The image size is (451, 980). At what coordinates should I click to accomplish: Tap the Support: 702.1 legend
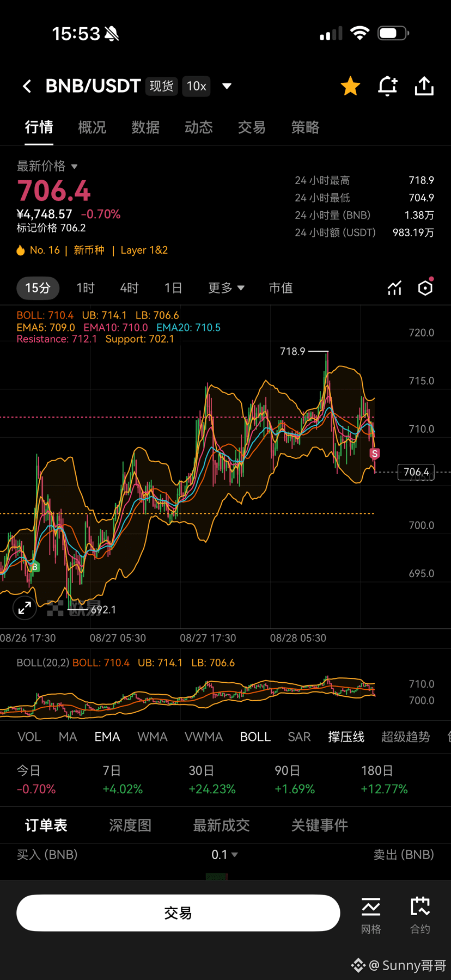[x=140, y=339]
